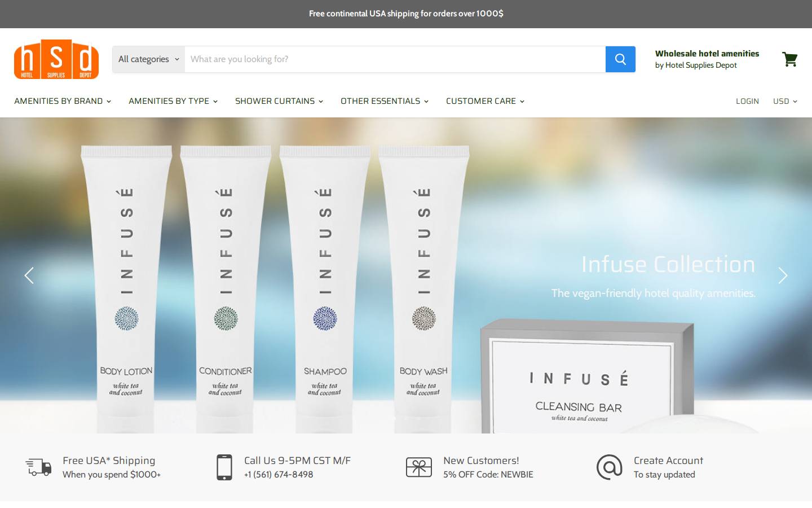The height and width of the screenshot is (508, 812).
Task: Click the Infuse Conditioner tube image
Action: tap(226, 289)
